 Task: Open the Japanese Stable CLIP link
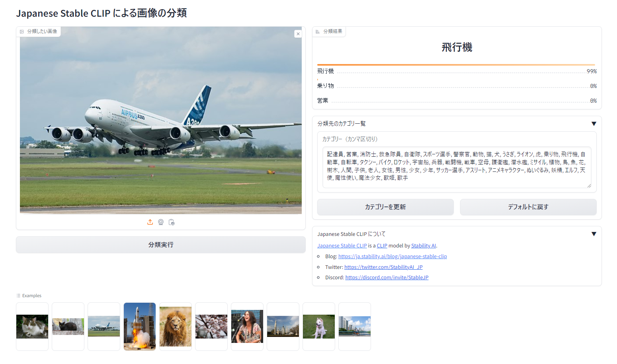pos(342,246)
